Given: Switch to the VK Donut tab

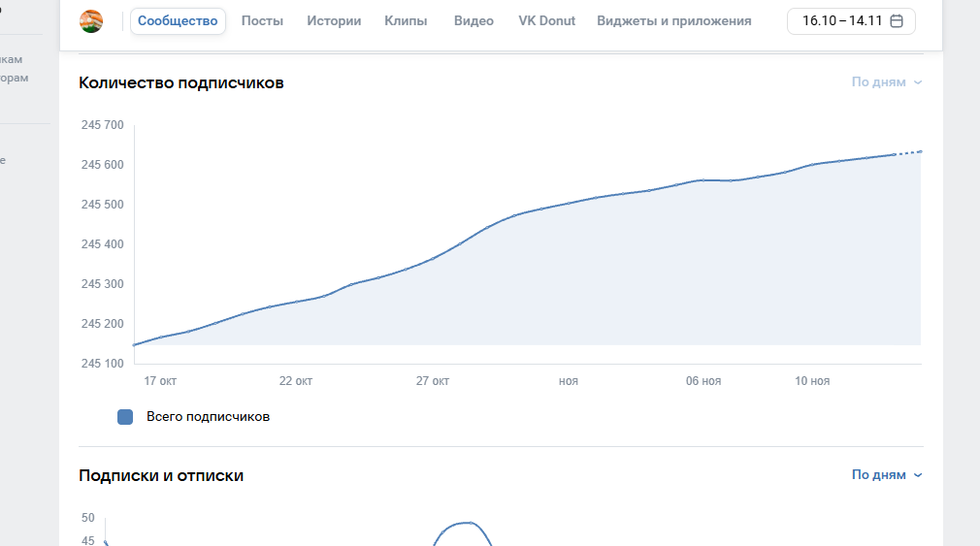Looking at the screenshot, I should [547, 21].
